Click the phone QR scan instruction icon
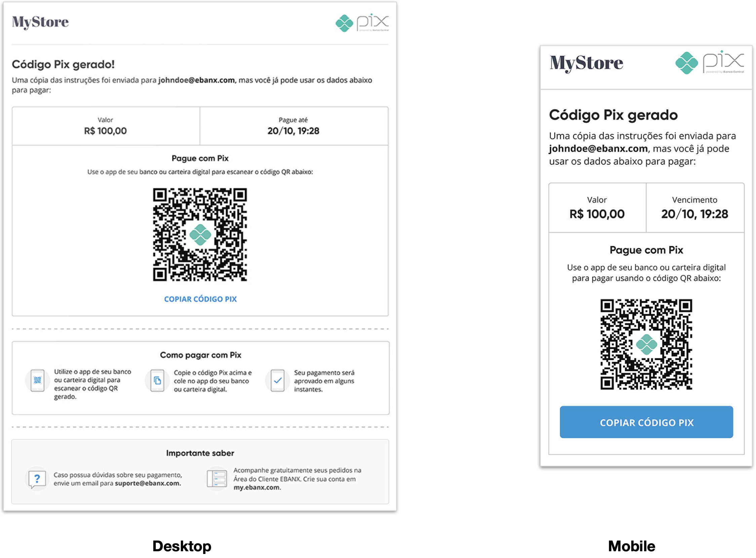The height and width of the screenshot is (558, 756). click(37, 381)
